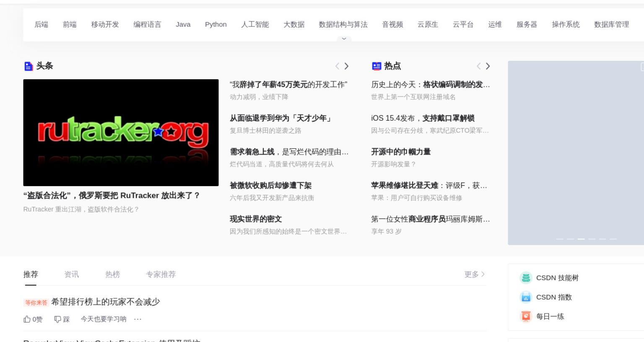
Task: Open the three-dot more options for the post
Action: tap(138, 319)
